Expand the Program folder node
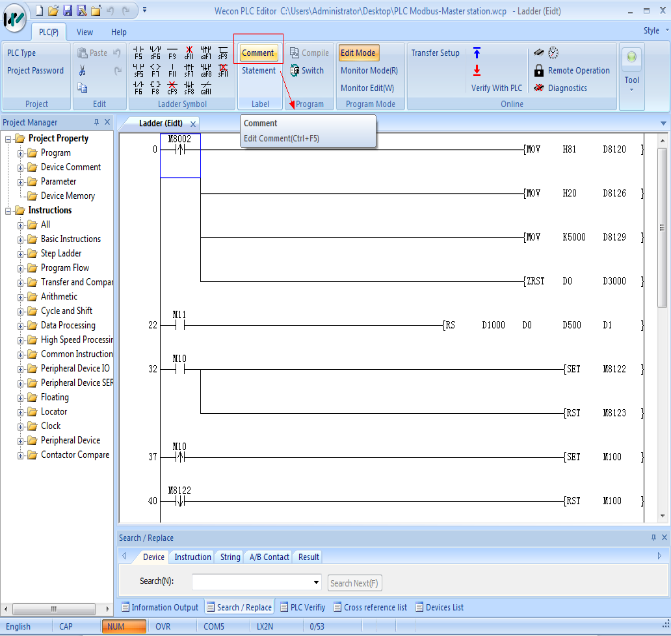The image size is (671, 636). 20,153
